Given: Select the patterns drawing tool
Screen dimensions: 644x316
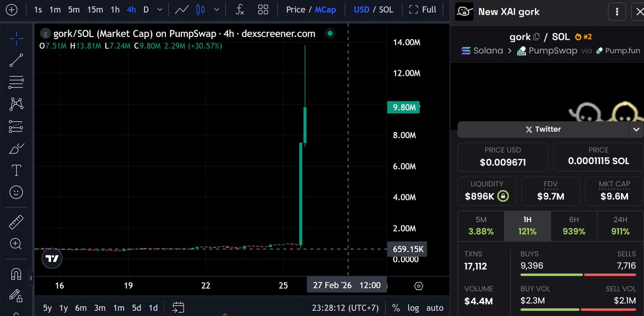Looking at the screenshot, I should tap(16, 104).
